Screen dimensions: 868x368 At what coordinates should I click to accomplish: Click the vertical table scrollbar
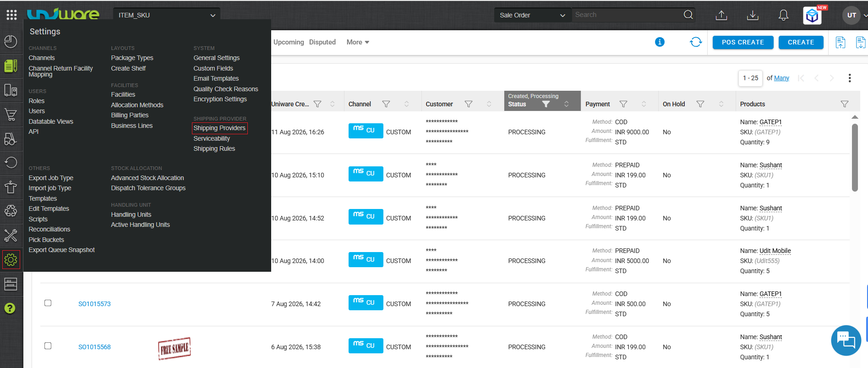(x=855, y=158)
